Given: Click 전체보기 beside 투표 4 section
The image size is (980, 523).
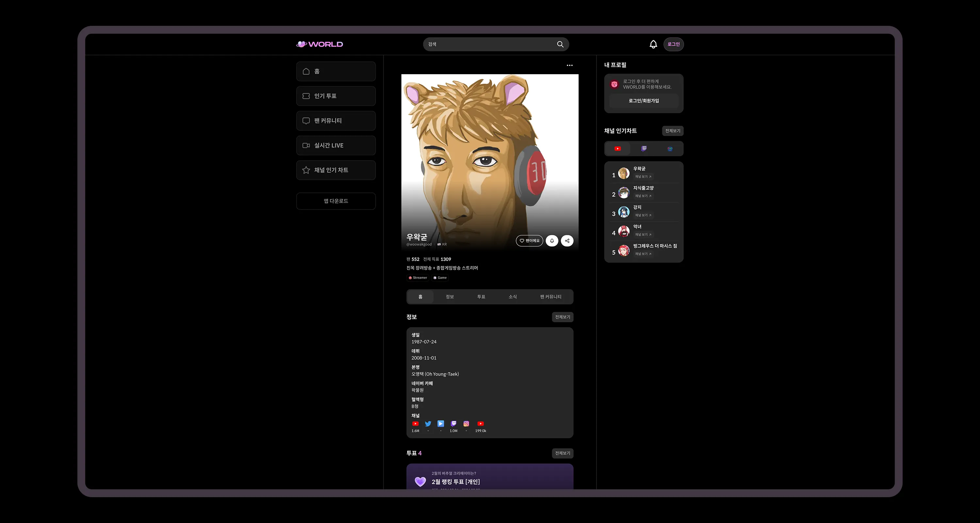Looking at the screenshot, I should pyautogui.click(x=563, y=453).
